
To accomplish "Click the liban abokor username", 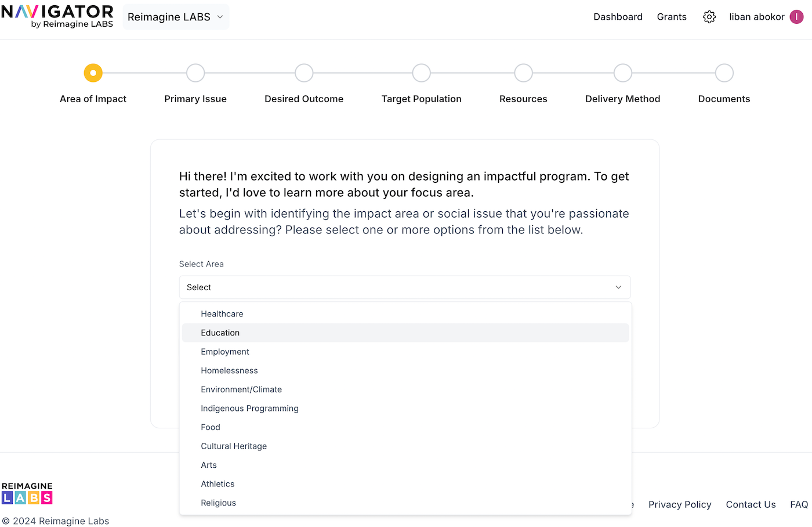I will (x=757, y=17).
